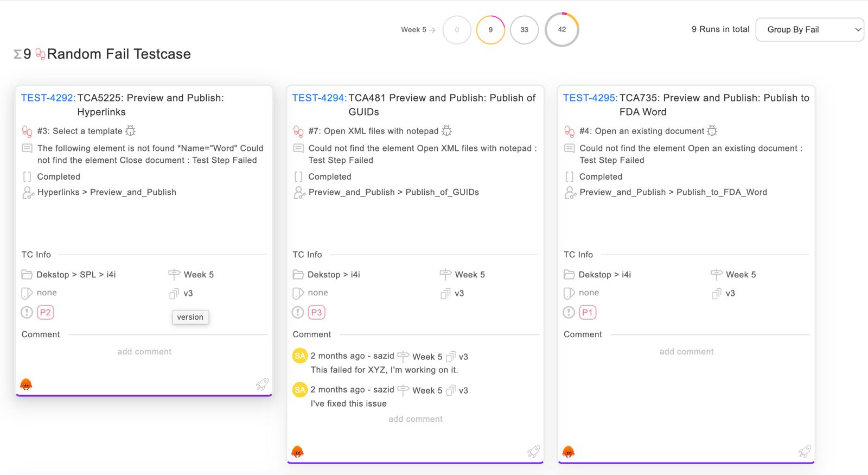Toggle the P1 priority badge
The width and height of the screenshot is (868, 475).
(x=587, y=313)
